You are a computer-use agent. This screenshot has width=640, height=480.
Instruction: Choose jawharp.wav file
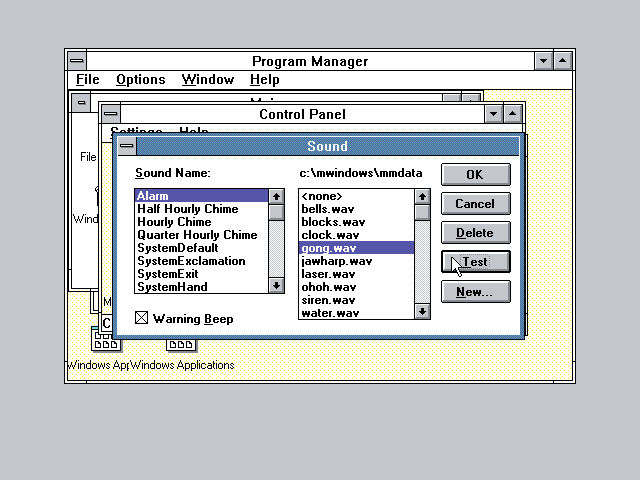(x=357, y=261)
